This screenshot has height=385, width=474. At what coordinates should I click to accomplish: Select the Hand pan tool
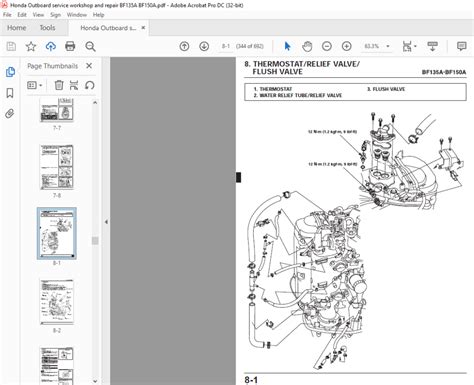(x=307, y=46)
